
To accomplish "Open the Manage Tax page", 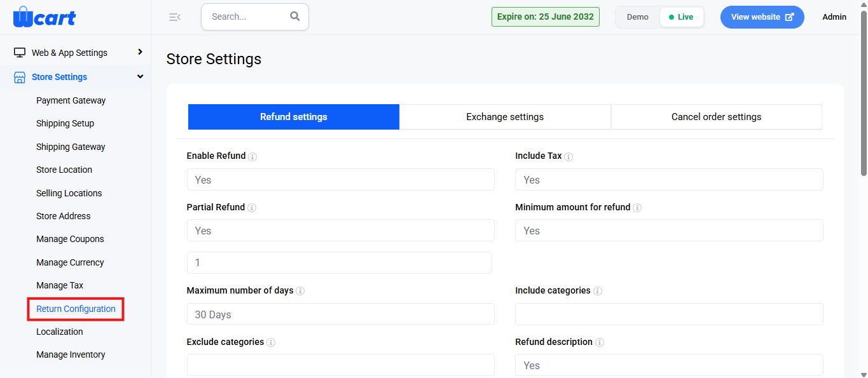I will (x=60, y=285).
